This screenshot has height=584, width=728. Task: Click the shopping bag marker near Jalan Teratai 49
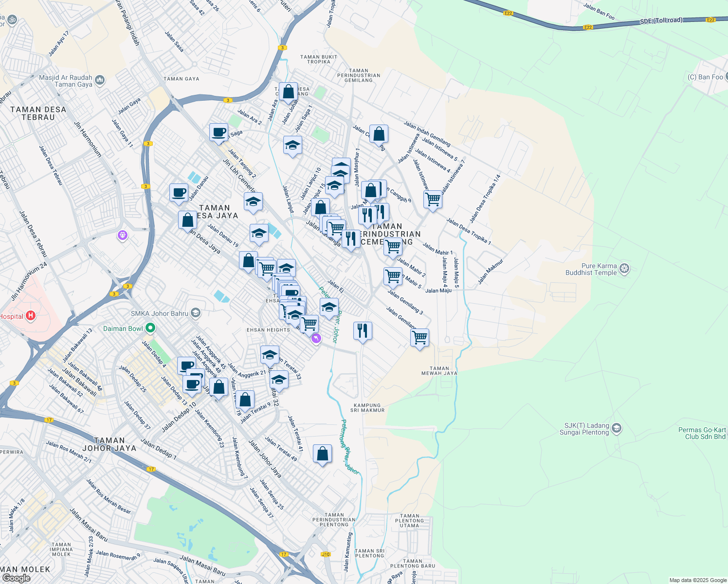point(322,454)
